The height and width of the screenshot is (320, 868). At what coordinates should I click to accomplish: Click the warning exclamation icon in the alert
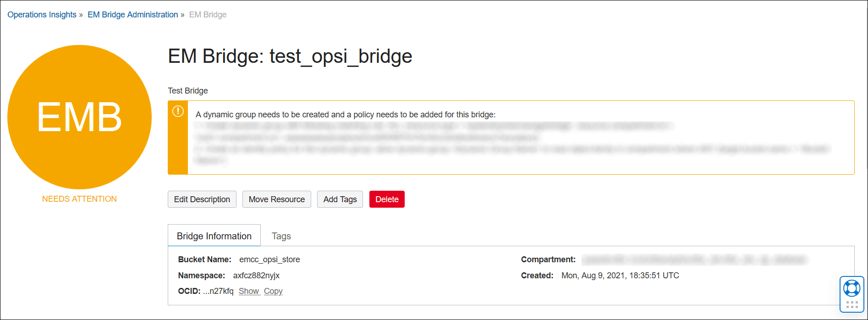pos(178,111)
